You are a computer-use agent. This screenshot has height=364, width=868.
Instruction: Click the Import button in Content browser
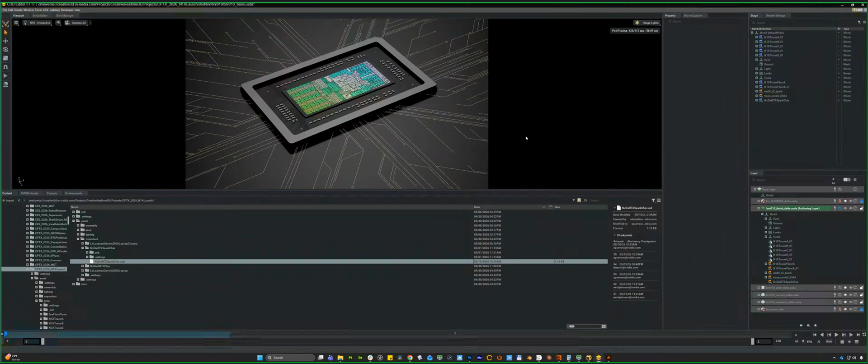[x=8, y=201]
